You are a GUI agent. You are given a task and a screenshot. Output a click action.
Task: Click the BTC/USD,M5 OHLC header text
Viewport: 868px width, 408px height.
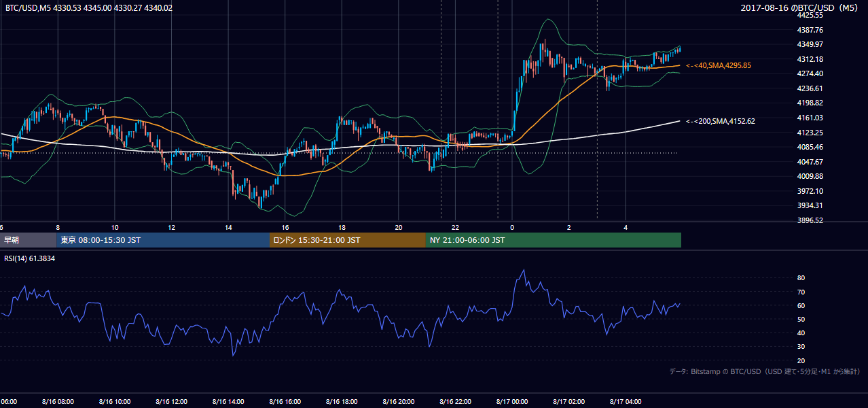pyautogui.click(x=88, y=7)
